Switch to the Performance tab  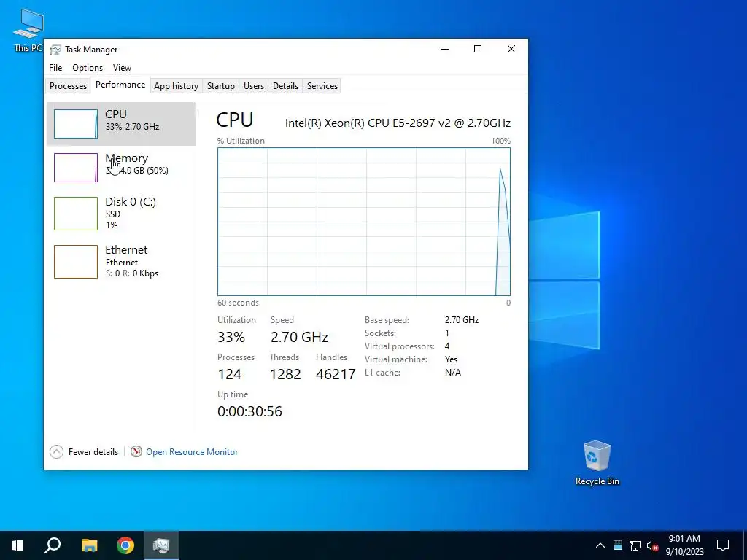[x=120, y=85]
